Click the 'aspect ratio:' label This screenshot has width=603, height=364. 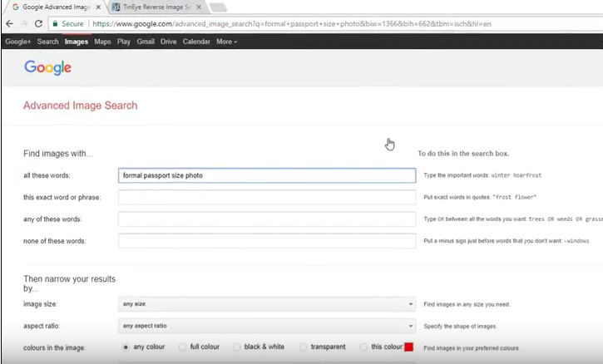pos(42,326)
